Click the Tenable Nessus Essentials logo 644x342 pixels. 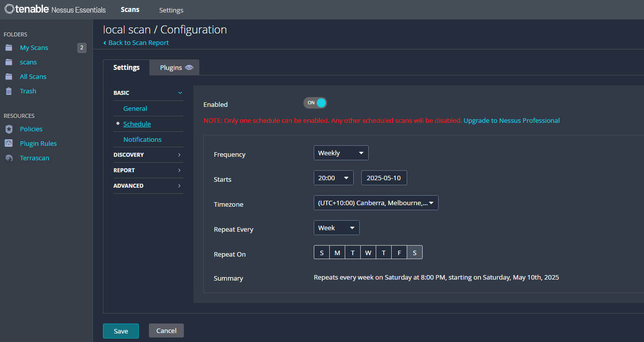pyautogui.click(x=55, y=9)
